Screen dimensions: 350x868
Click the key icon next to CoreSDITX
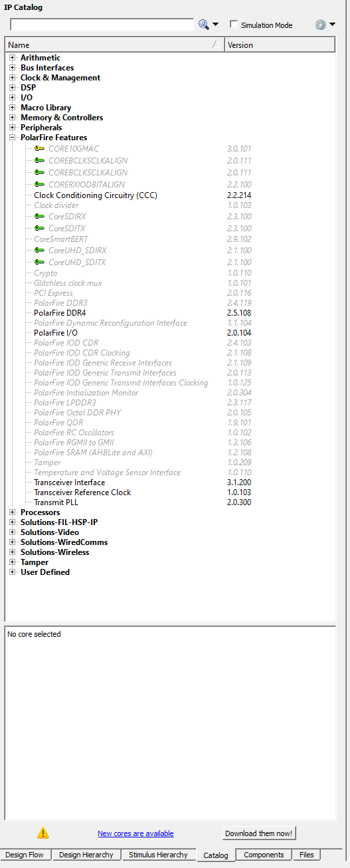click(x=40, y=229)
